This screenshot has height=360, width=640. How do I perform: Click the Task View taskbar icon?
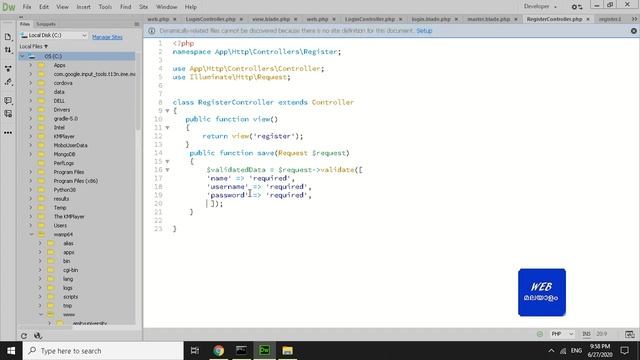point(195,351)
